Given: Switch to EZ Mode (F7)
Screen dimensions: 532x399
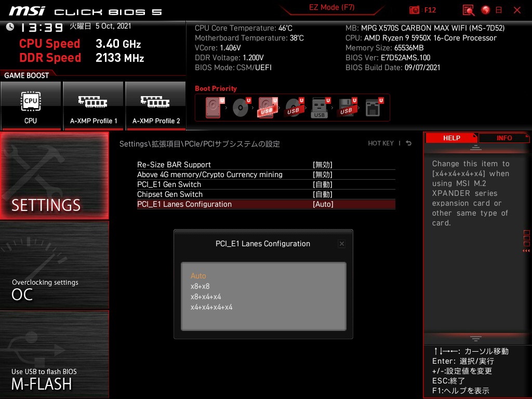Looking at the screenshot, I should tap(331, 7).
